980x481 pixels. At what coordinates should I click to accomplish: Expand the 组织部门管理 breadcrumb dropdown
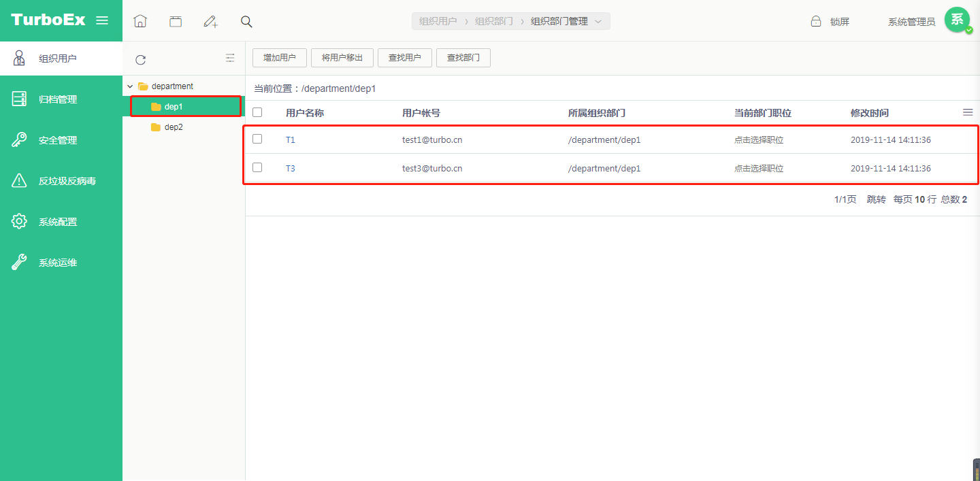tap(598, 21)
